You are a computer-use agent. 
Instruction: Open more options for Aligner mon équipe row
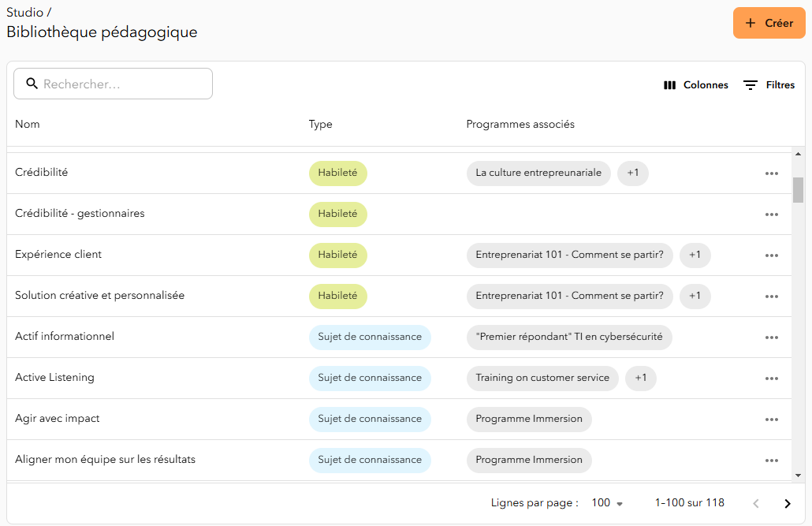coord(771,460)
